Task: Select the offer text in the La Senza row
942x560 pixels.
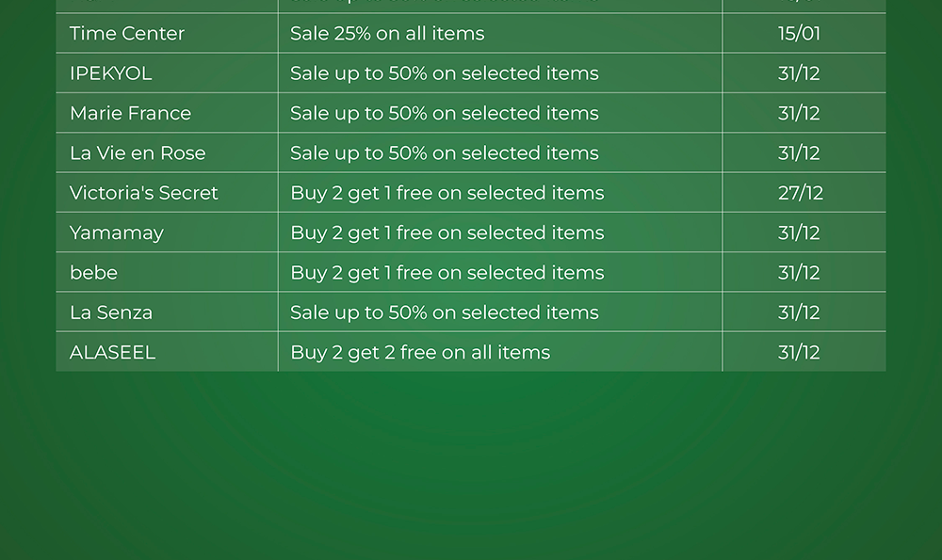Action: click(x=444, y=312)
